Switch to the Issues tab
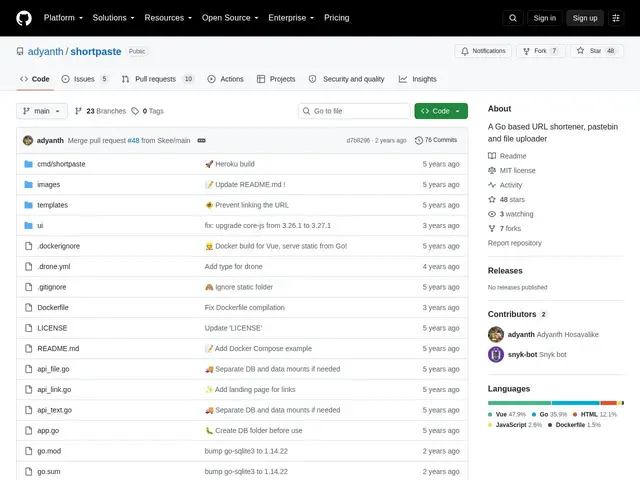This screenshot has height=480, width=640. pyautogui.click(x=85, y=79)
